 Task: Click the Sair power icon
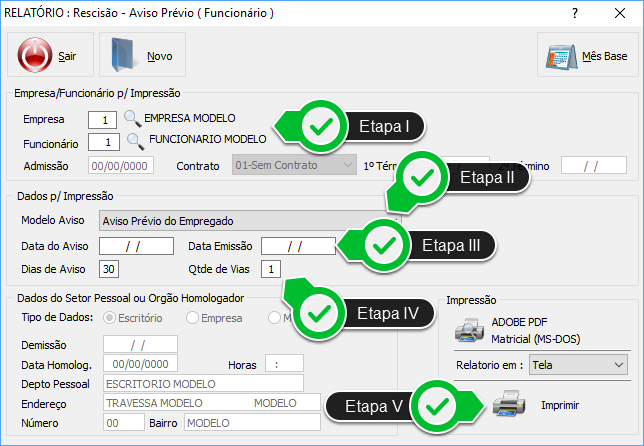pos(35,56)
